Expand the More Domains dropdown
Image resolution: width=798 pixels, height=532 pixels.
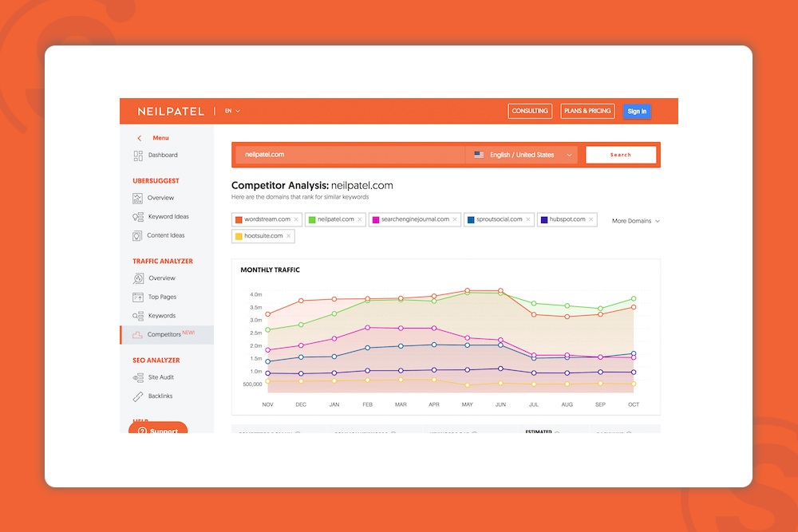click(635, 221)
